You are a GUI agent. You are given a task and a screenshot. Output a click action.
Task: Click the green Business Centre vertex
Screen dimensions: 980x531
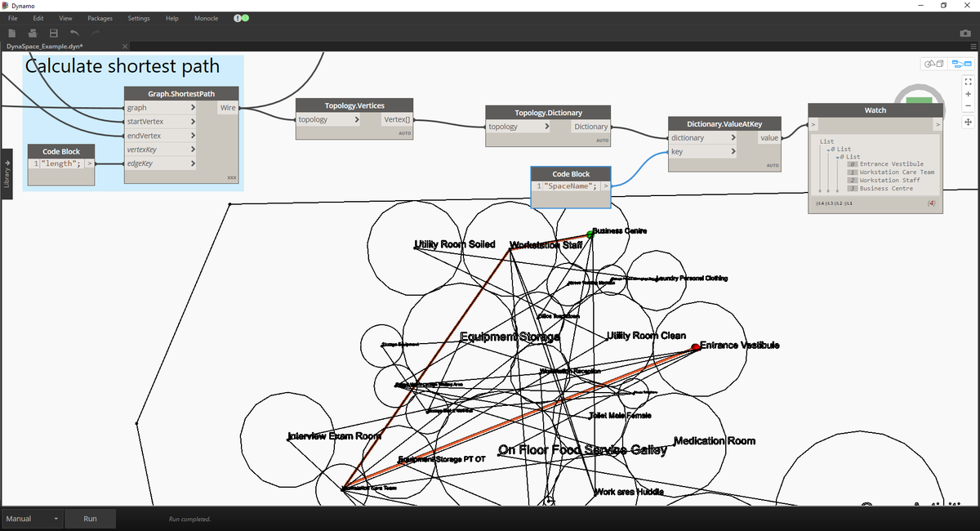590,234
